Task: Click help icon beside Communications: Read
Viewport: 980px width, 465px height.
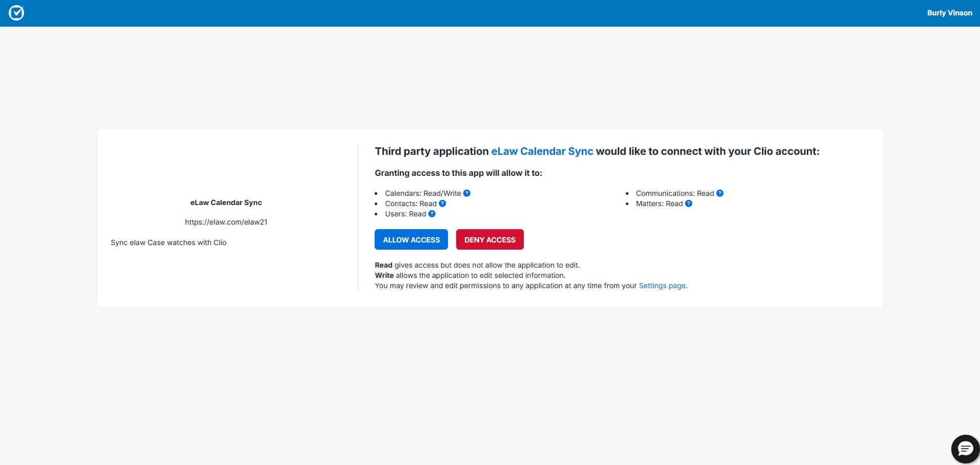Action: point(720,193)
